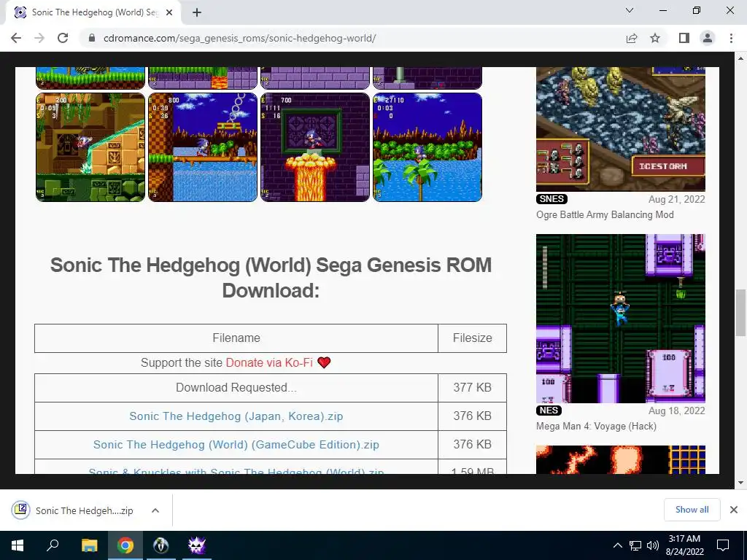Click the Aug 21, 2022 date
Image resolution: width=747 pixels, height=560 pixels.
pos(676,199)
